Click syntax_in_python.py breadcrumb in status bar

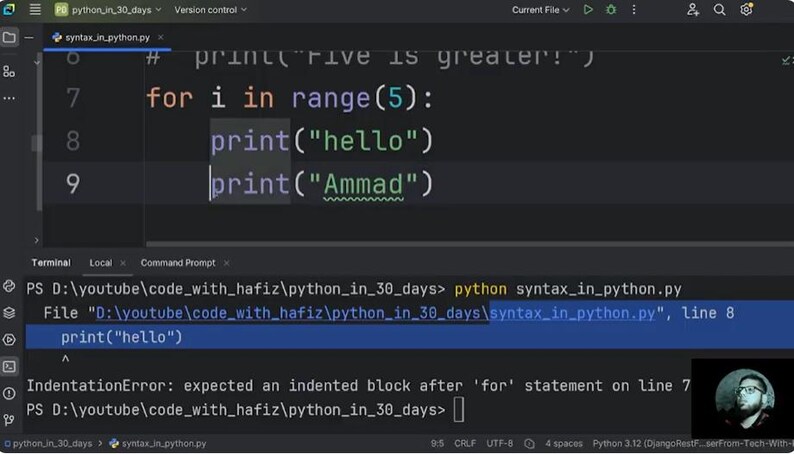coord(158,443)
